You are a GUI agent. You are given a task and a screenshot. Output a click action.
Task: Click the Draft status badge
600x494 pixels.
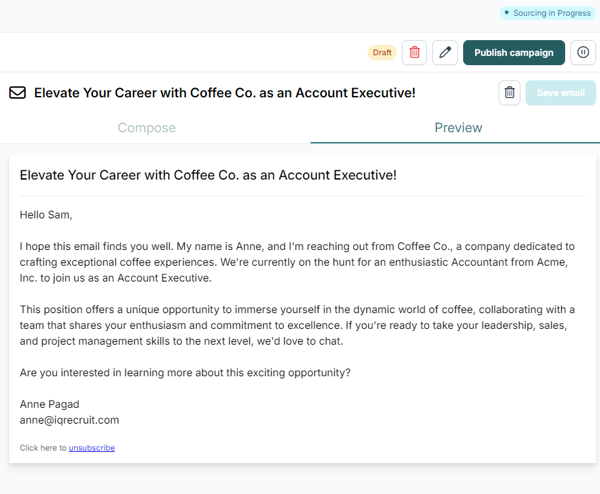382,53
